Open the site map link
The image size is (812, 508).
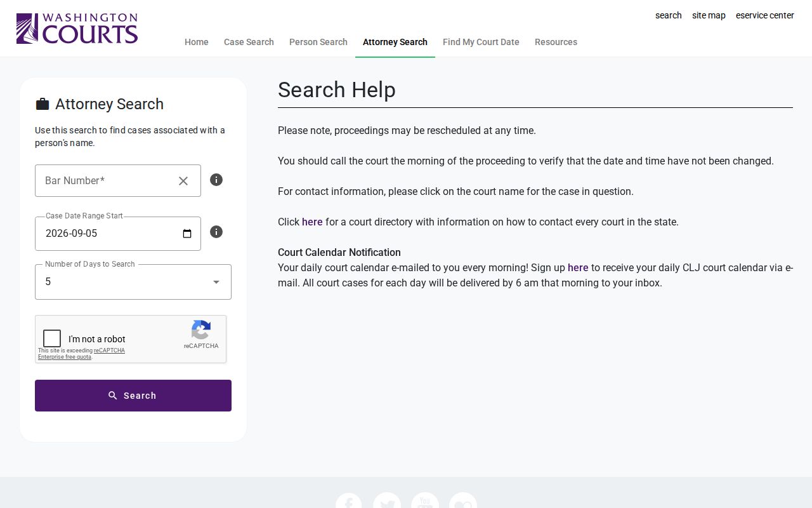coord(709,15)
